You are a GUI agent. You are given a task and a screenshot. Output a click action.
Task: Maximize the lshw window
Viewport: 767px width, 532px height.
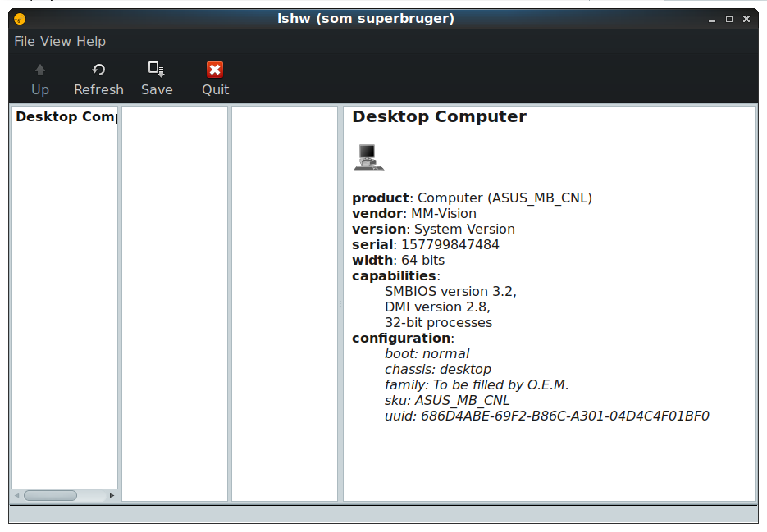728,19
